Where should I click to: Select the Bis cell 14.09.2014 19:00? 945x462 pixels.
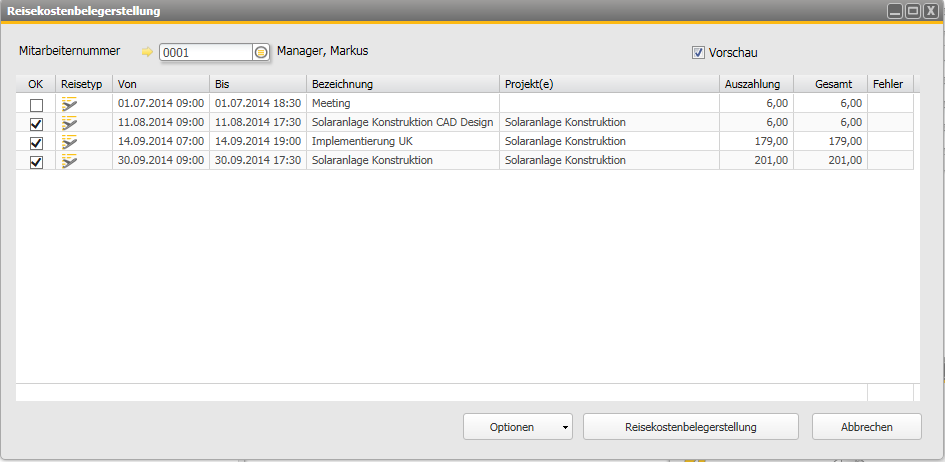pos(258,142)
